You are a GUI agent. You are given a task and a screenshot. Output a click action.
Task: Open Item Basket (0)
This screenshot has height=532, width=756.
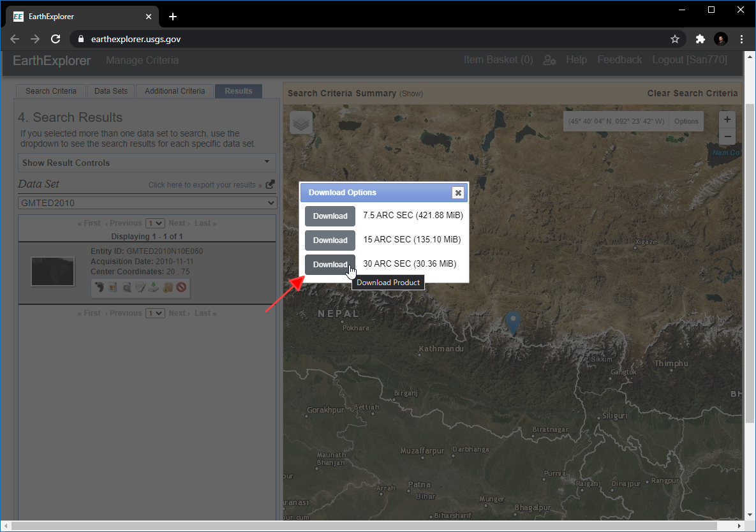(x=498, y=60)
